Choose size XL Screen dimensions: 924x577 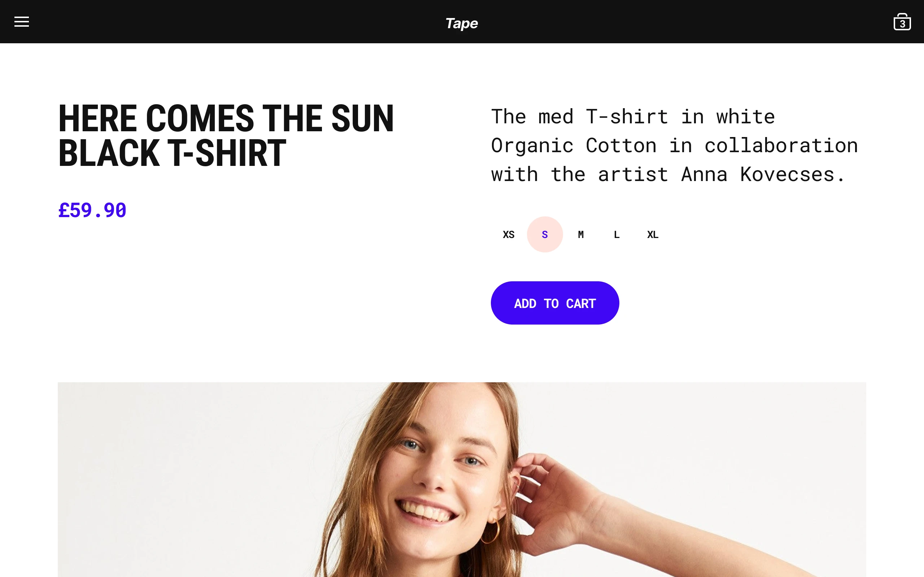coord(653,235)
